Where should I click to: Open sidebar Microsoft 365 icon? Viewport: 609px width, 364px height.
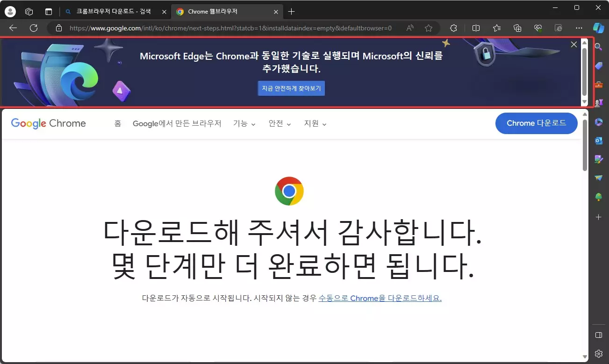[x=598, y=122]
